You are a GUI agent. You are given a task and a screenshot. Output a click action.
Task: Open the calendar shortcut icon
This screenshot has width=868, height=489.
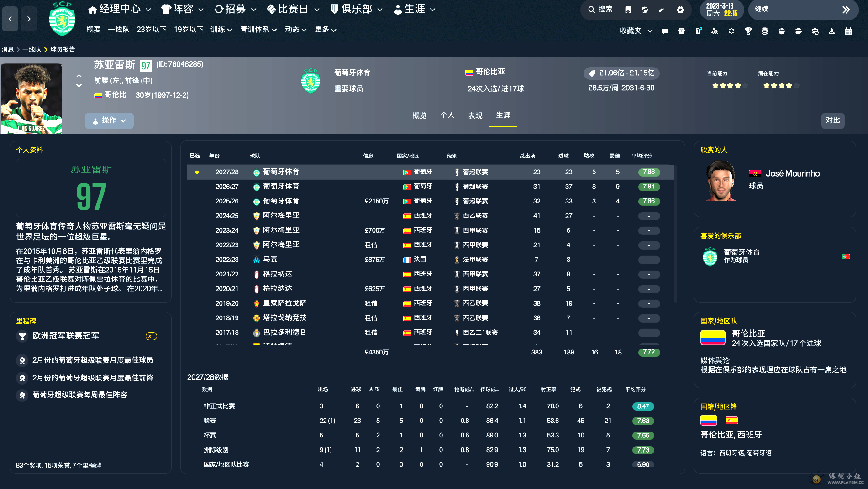(x=848, y=31)
